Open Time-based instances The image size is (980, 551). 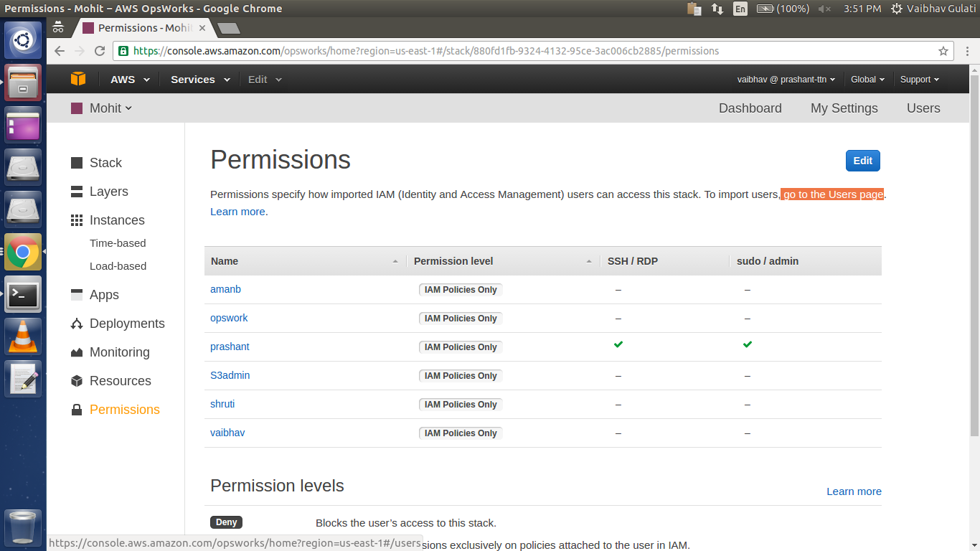point(118,243)
